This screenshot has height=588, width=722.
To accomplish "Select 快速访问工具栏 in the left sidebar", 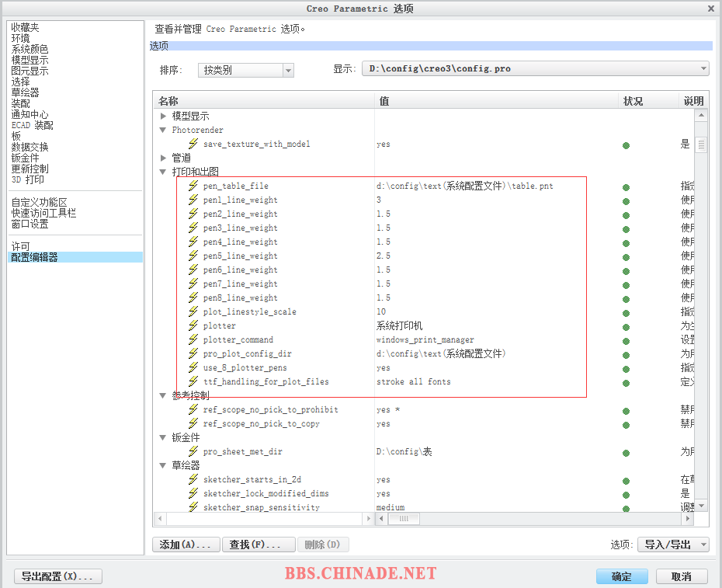I will (43, 213).
